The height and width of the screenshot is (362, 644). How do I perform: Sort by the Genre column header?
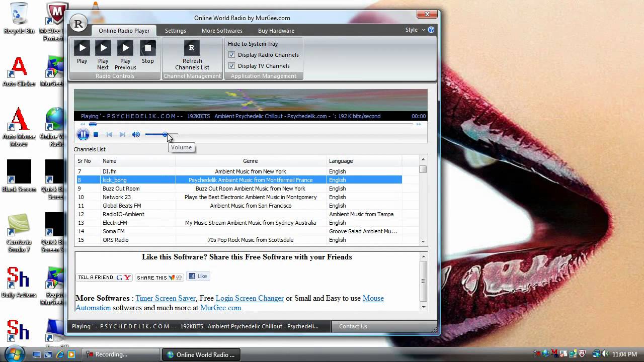(251, 161)
